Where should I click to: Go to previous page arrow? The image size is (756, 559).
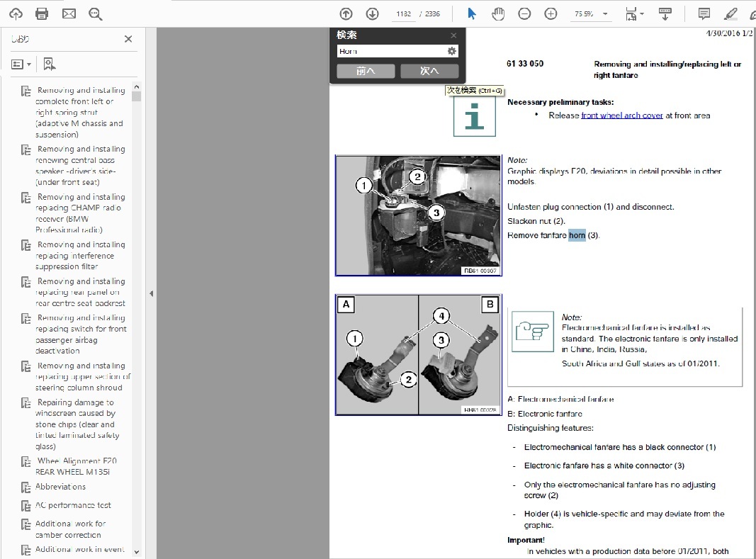point(346,14)
